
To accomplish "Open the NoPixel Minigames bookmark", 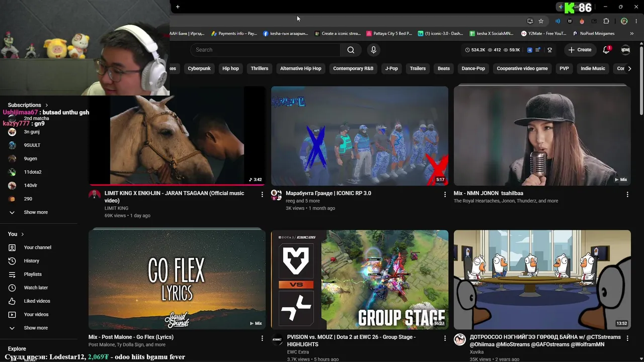I will pyautogui.click(x=594, y=34).
